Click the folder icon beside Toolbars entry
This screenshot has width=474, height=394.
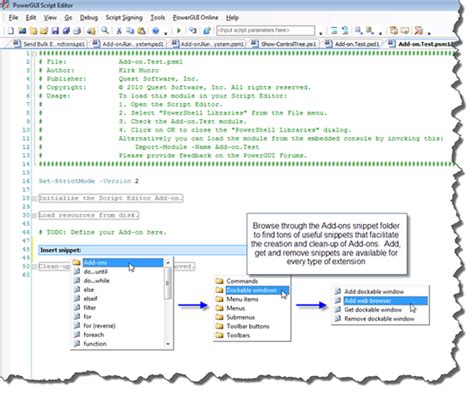coord(219,335)
